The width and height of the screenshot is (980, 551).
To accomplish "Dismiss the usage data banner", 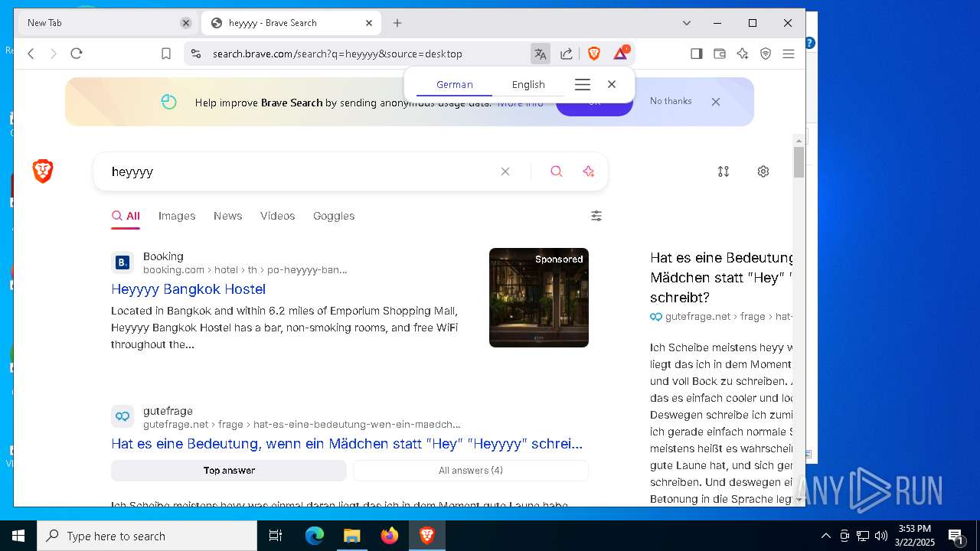I will (x=716, y=102).
